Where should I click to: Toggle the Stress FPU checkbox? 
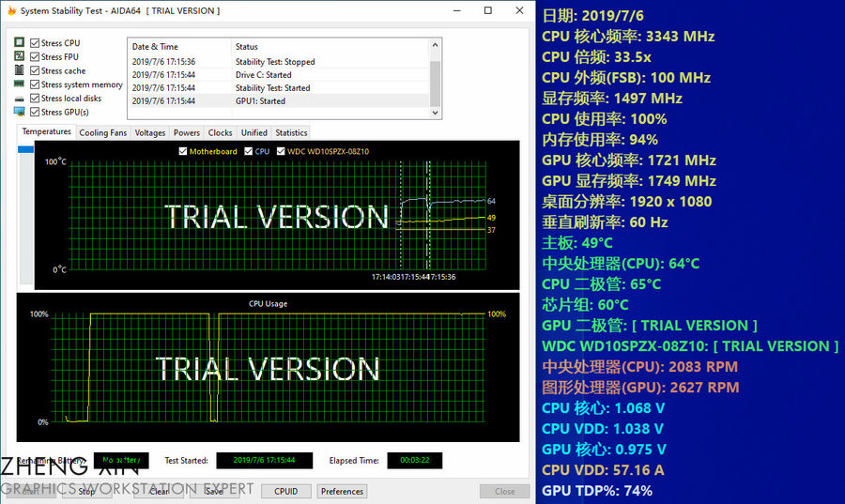pos(35,56)
